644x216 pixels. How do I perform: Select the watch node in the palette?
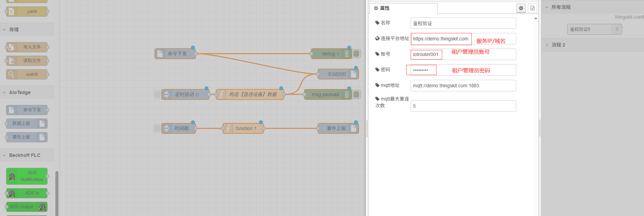click(x=27, y=74)
